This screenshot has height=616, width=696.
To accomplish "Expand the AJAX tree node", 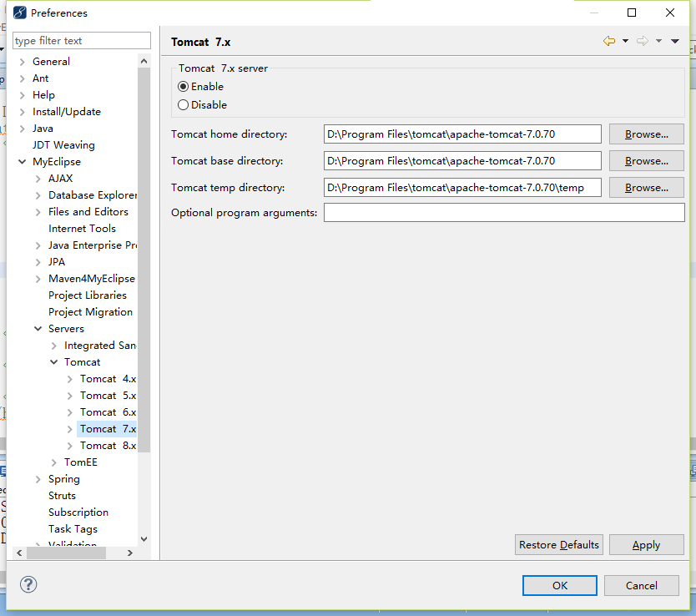I will 38,179.
